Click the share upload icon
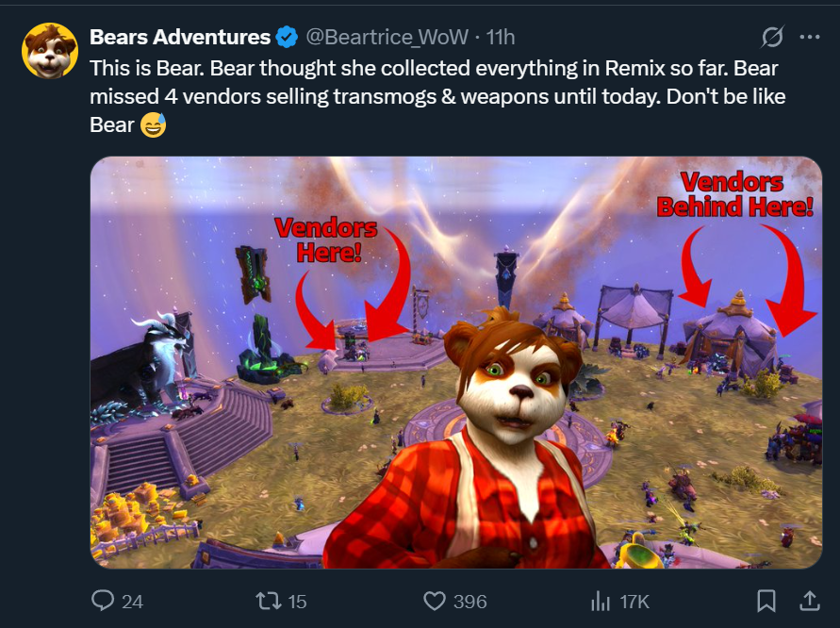840x628 pixels. (x=810, y=601)
